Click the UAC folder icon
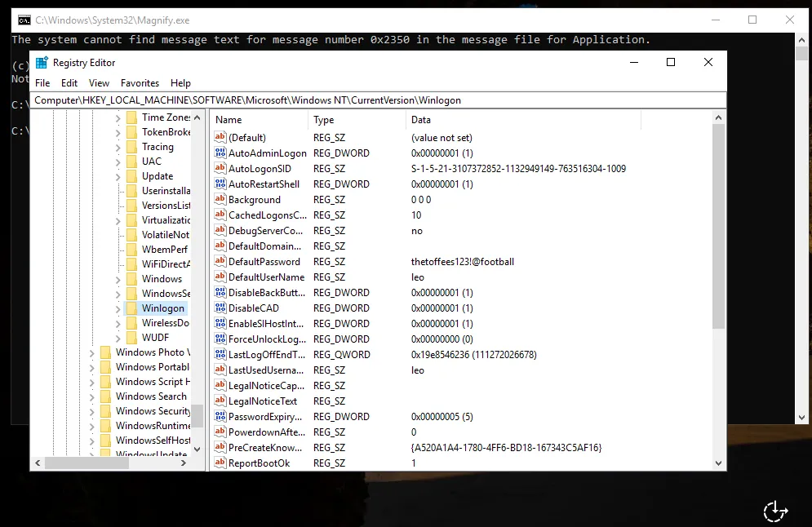 (132, 162)
